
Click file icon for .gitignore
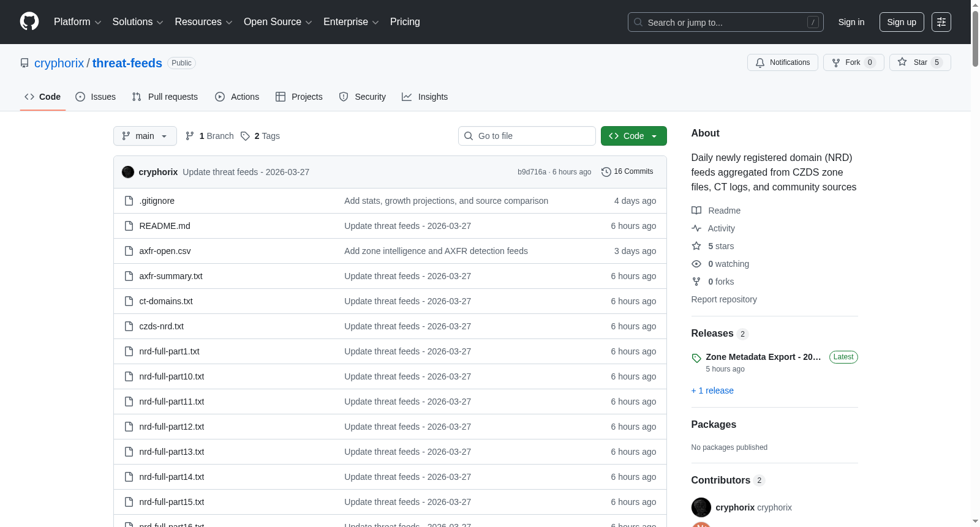click(129, 201)
